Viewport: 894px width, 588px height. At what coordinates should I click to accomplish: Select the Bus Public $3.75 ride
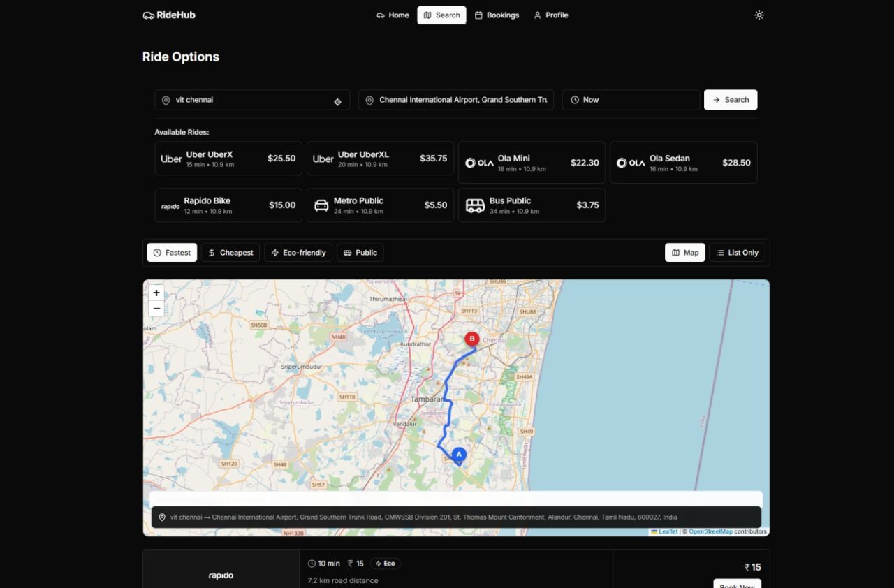tap(532, 205)
